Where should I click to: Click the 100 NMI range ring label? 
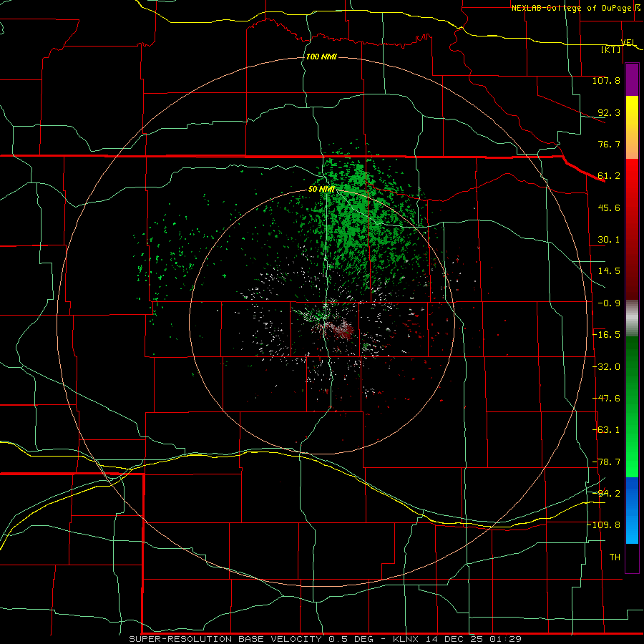[x=321, y=57]
